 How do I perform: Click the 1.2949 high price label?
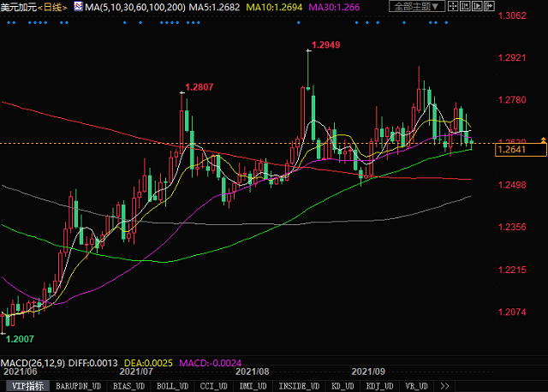coord(325,44)
